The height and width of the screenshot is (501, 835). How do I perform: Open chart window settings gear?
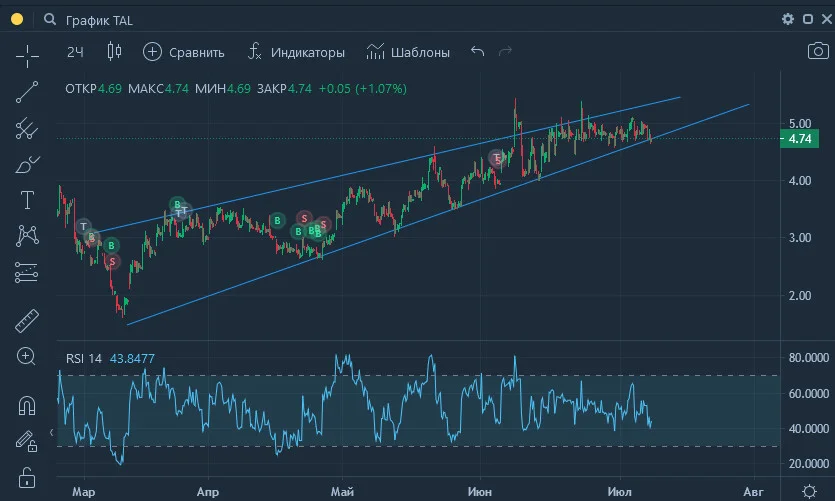pos(788,19)
